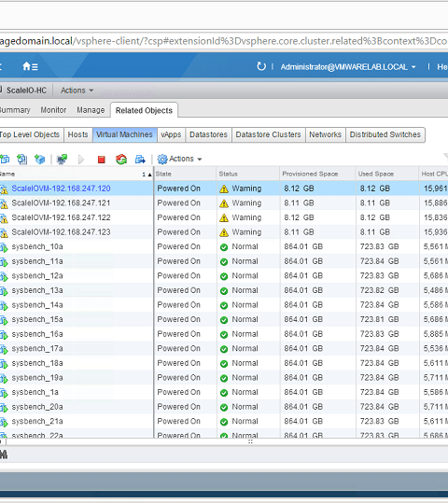
Task: Click warning icon in ScaleIOVM-192.168.247.120 status
Action: 224,189
